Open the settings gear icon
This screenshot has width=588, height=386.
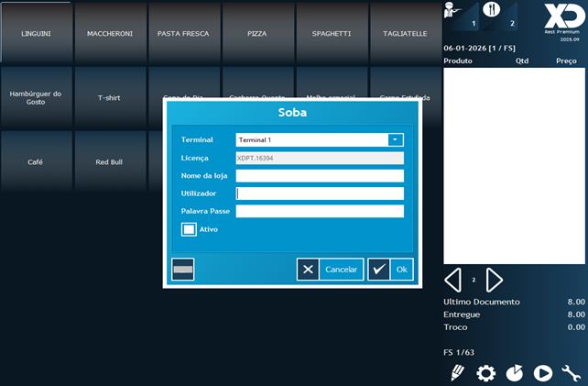click(485, 373)
